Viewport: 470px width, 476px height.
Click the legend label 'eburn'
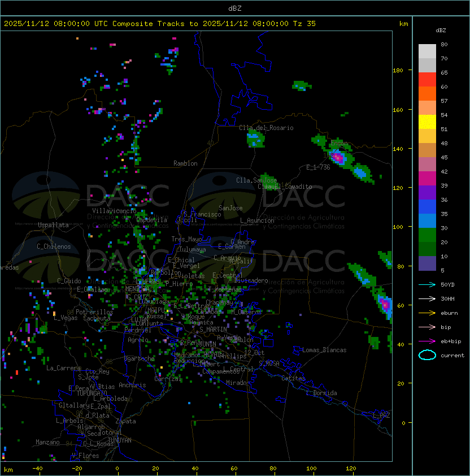tap(449, 313)
